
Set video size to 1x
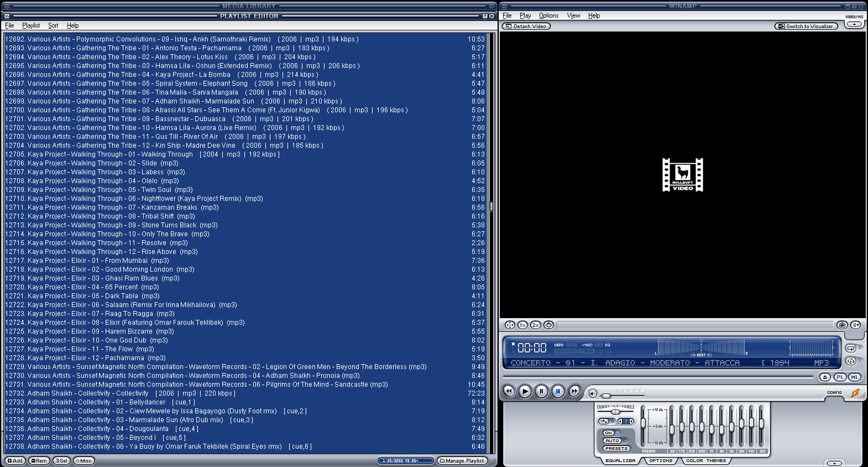pyautogui.click(x=522, y=325)
